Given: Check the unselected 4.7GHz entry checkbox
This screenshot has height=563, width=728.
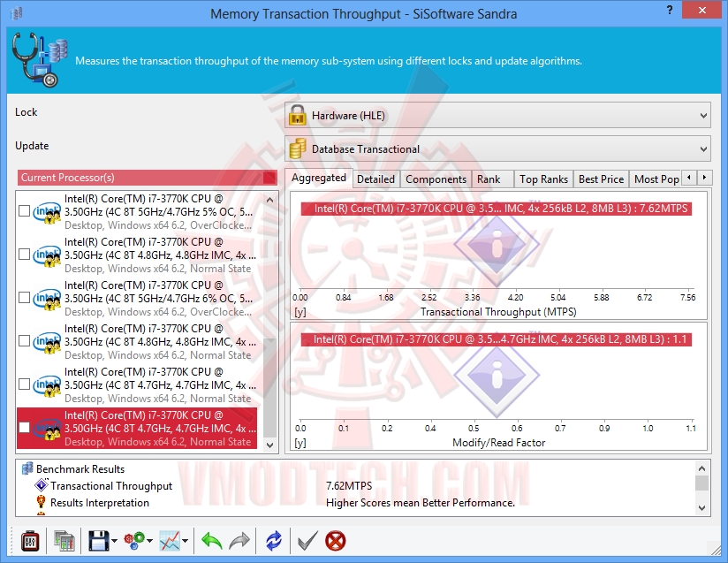Looking at the screenshot, I should click(x=24, y=384).
